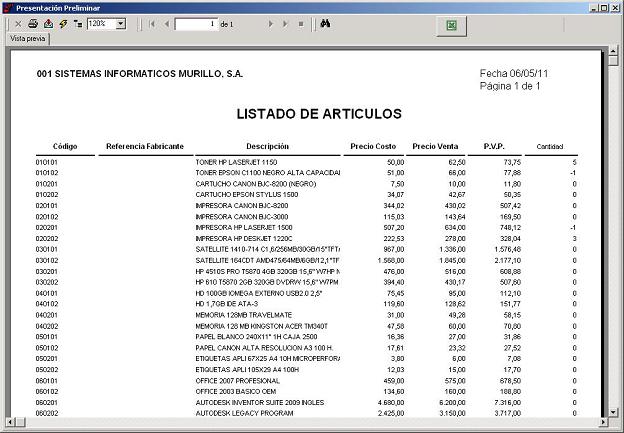Click PAPEL CANON ALTA RESOLUCION A3 description

(264, 348)
